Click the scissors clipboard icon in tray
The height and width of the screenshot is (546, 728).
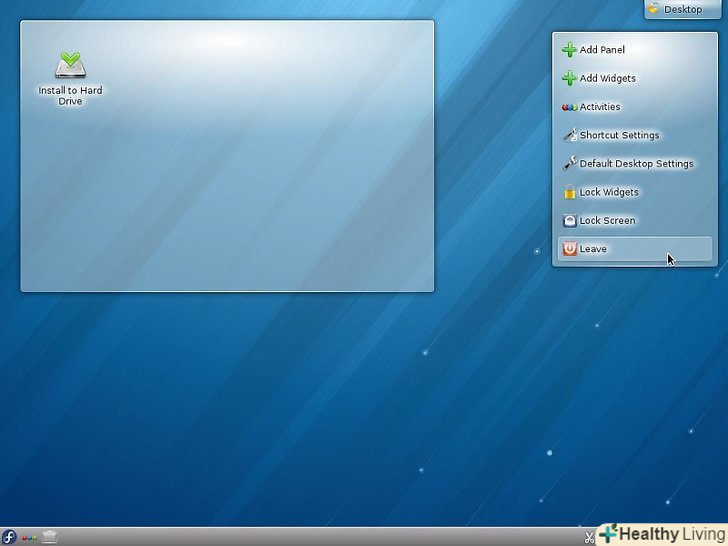(589, 537)
